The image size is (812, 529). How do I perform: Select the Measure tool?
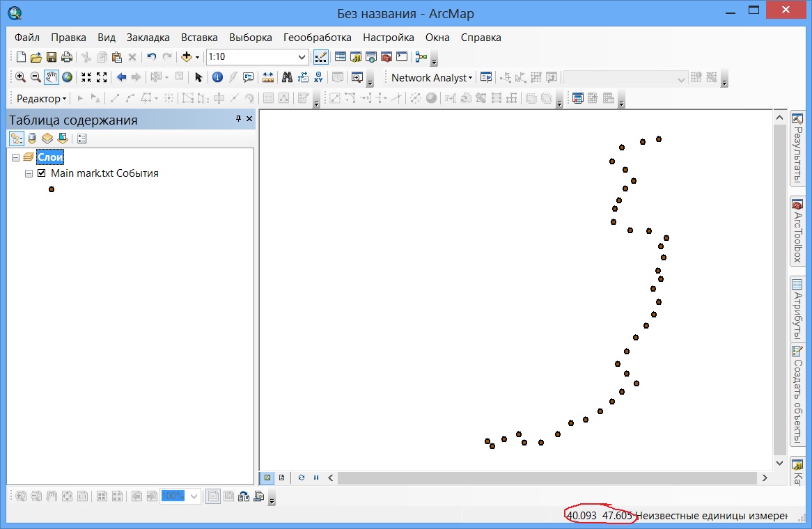click(x=267, y=77)
